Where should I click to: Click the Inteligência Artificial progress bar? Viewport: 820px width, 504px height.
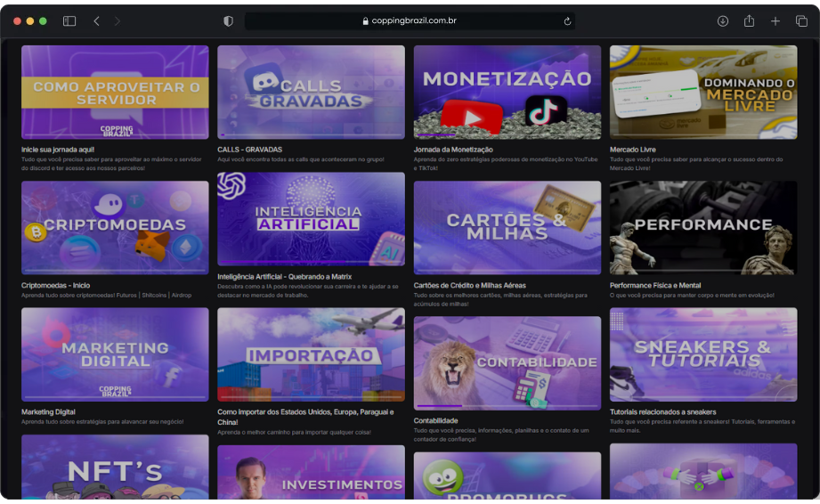[x=311, y=262]
